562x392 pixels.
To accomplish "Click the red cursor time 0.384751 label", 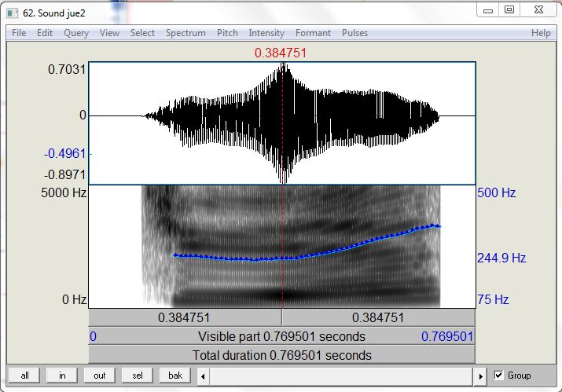I will [x=281, y=53].
